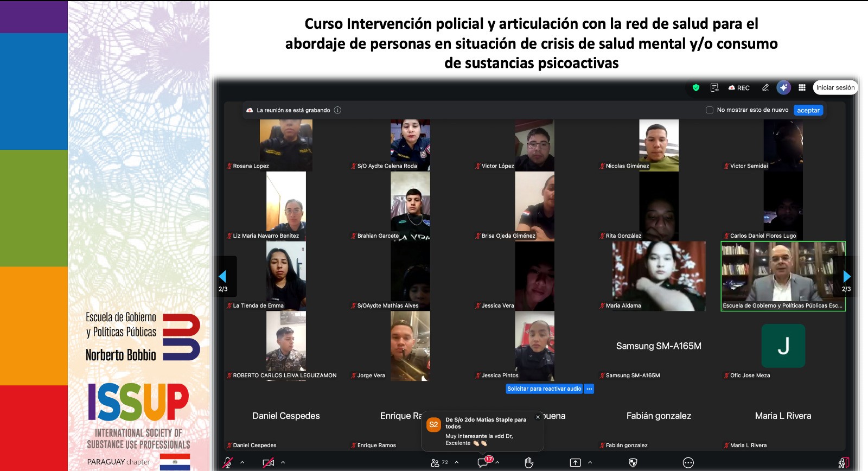Check 'No mostrar esto de nuevo' box
Image resolution: width=868 pixels, height=471 pixels.
click(710, 110)
